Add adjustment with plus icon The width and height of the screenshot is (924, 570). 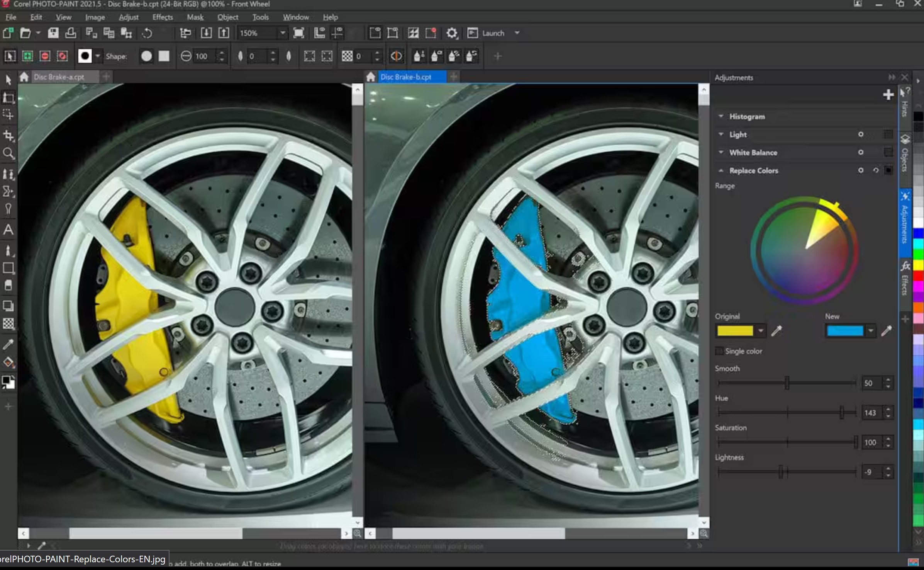click(x=888, y=94)
